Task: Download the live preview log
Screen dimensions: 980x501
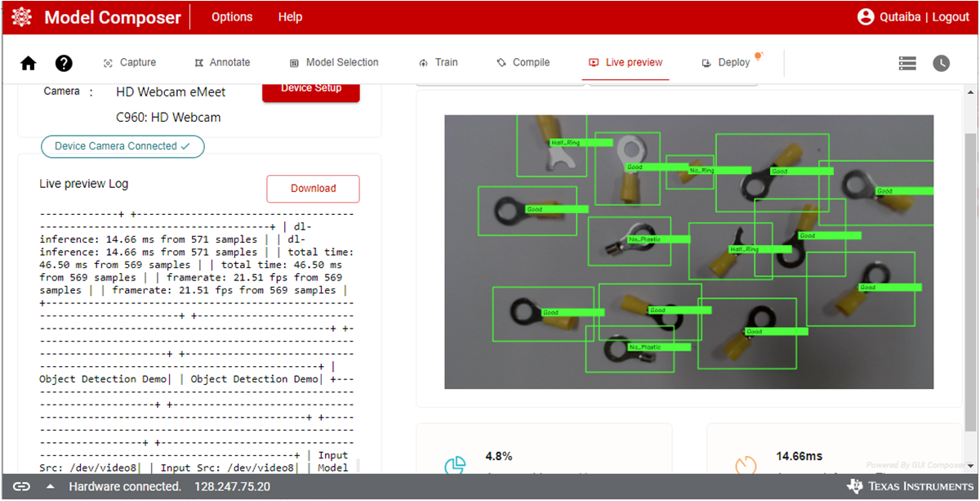Action: 313,189
